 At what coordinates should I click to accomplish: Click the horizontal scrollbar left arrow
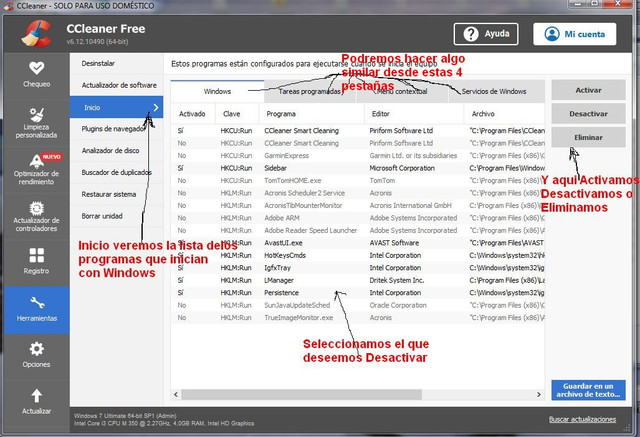click(x=176, y=395)
